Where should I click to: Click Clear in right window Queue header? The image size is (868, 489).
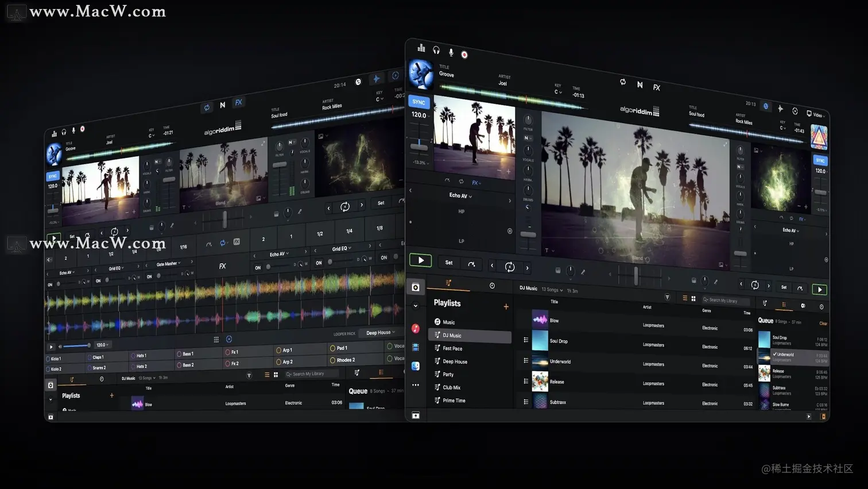click(823, 324)
